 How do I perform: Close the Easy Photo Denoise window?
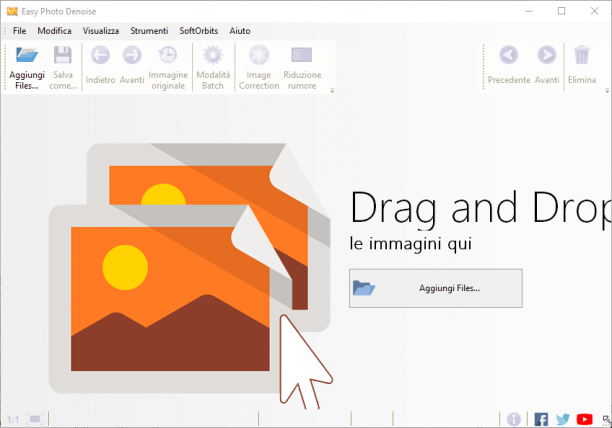pos(594,11)
